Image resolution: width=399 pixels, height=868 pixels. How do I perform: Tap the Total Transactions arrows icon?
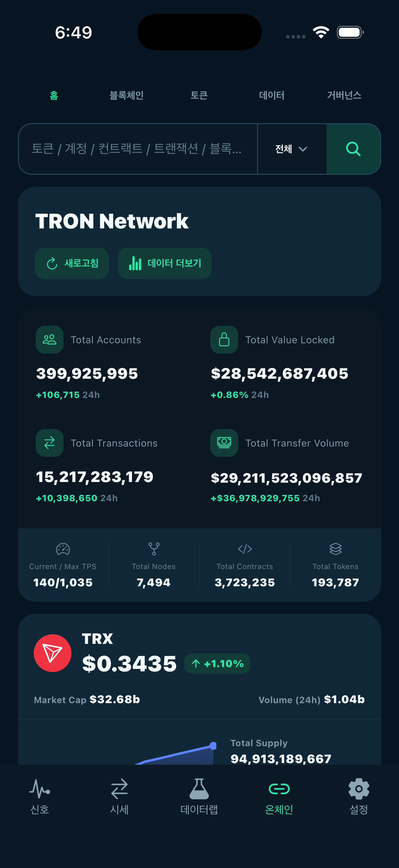pyautogui.click(x=50, y=443)
